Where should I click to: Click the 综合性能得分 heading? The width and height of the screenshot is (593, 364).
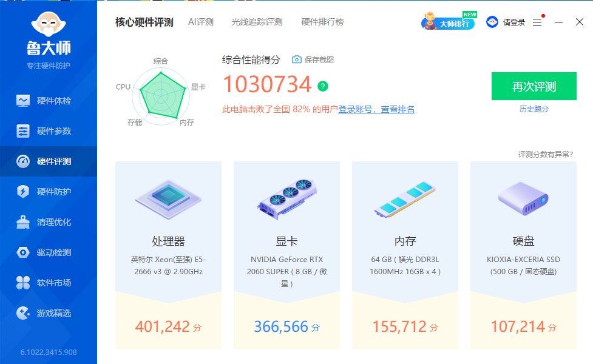click(251, 59)
